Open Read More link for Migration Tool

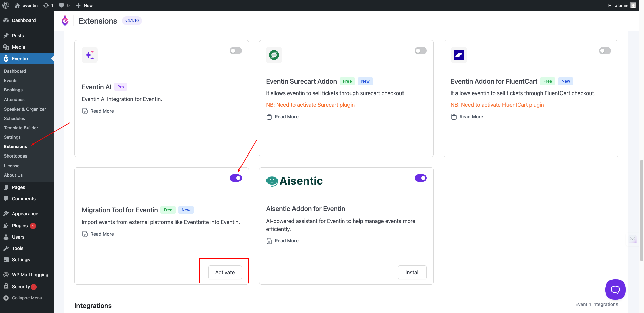(x=98, y=234)
